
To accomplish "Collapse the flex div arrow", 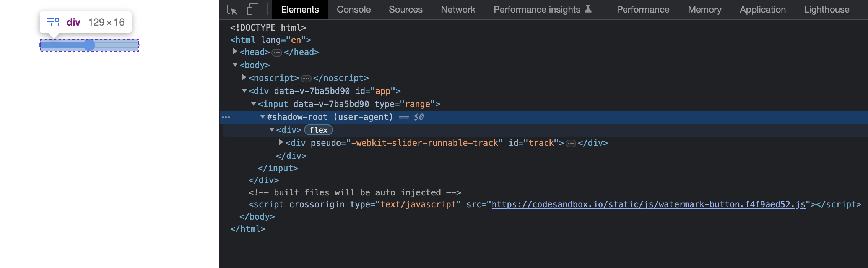I will 272,129.
